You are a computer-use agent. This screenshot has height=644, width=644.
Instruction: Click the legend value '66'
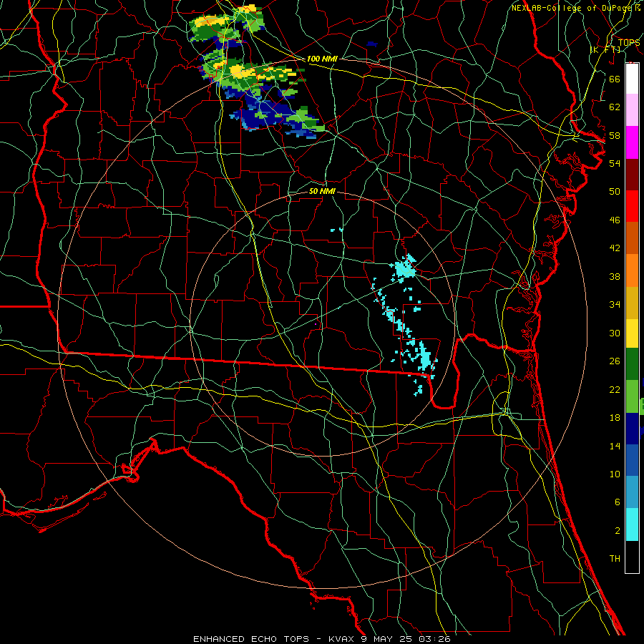tap(615, 79)
